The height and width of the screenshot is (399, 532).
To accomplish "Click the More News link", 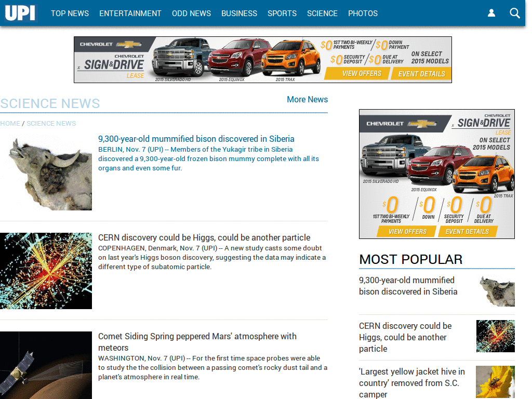I will pos(308,99).
